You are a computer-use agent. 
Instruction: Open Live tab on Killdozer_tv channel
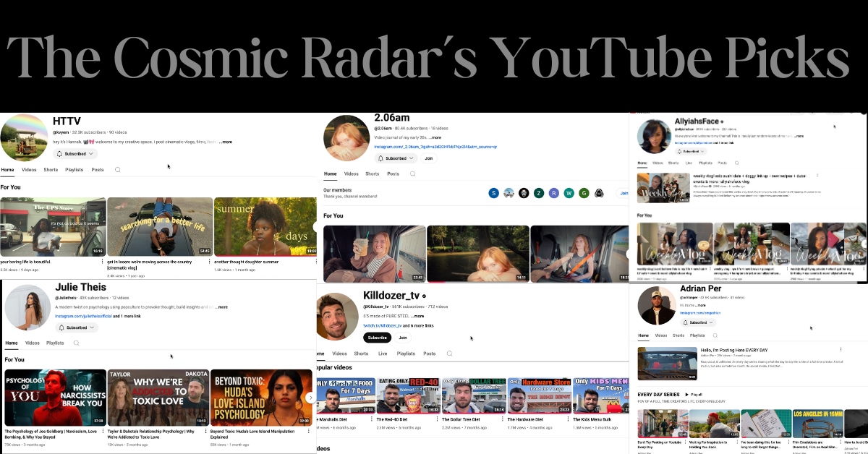click(x=383, y=354)
